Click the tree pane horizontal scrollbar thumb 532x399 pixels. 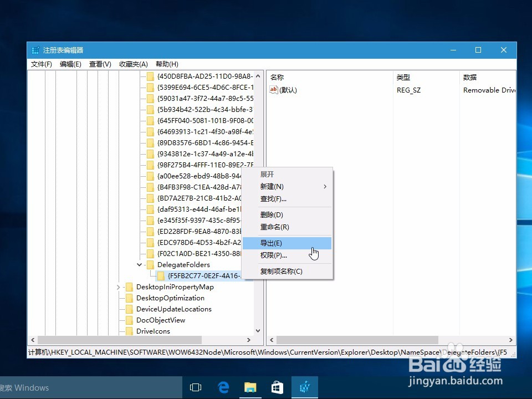(x=120, y=340)
